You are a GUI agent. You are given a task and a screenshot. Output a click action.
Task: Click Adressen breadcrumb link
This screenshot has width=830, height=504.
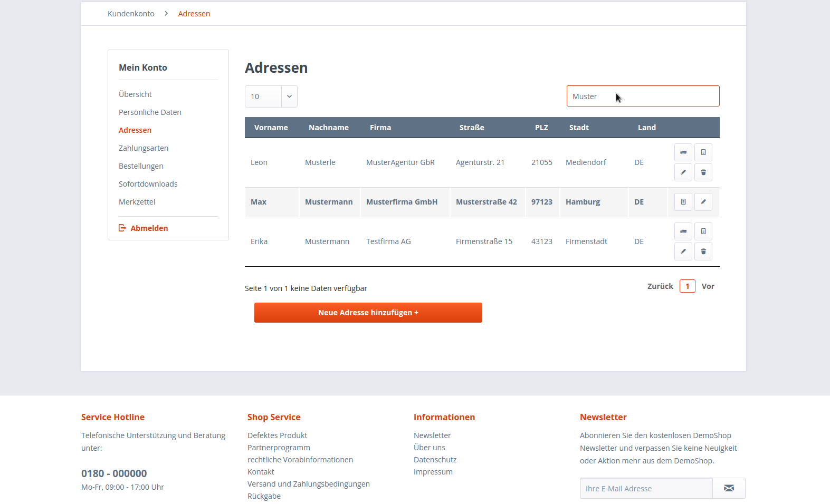(194, 14)
